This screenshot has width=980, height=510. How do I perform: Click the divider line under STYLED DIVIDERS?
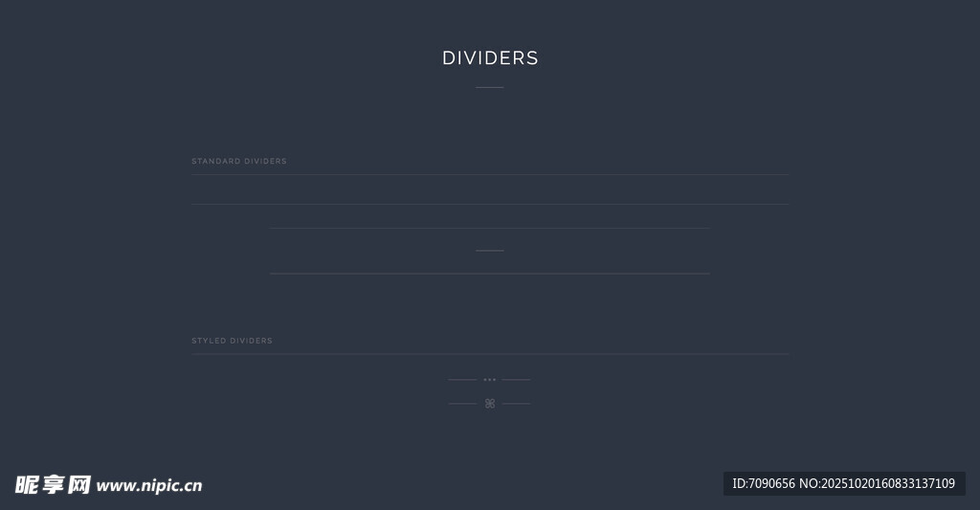click(490, 354)
